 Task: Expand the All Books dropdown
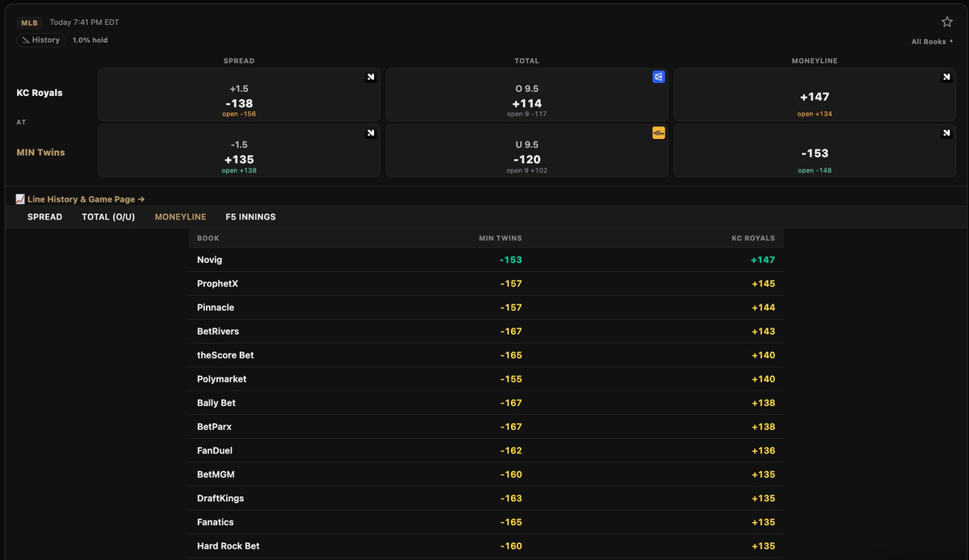(x=933, y=42)
